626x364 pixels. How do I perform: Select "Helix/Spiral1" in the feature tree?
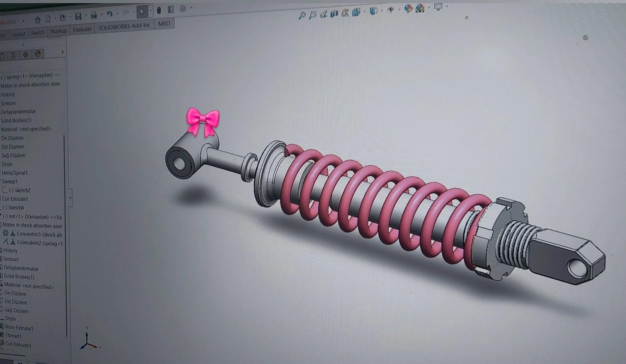coord(15,173)
